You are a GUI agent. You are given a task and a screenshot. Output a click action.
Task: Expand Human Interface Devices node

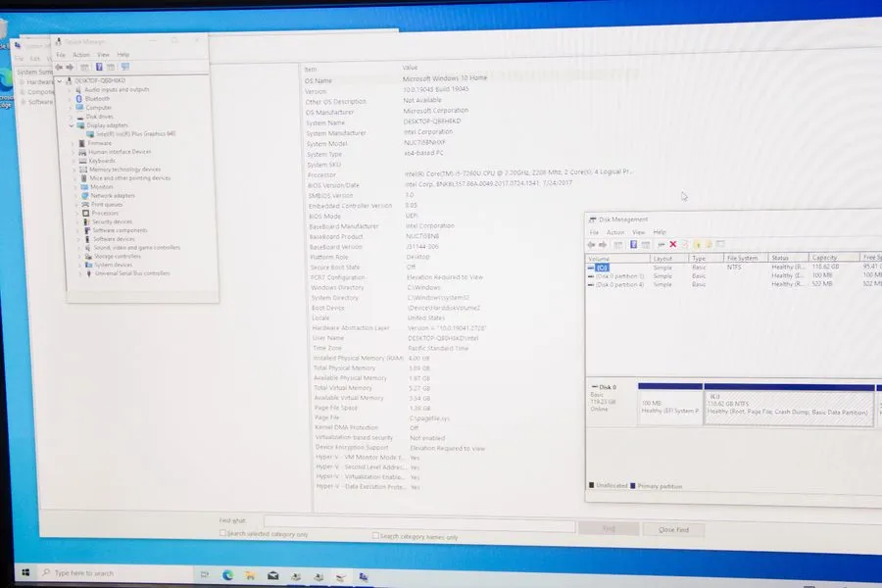tap(73, 152)
